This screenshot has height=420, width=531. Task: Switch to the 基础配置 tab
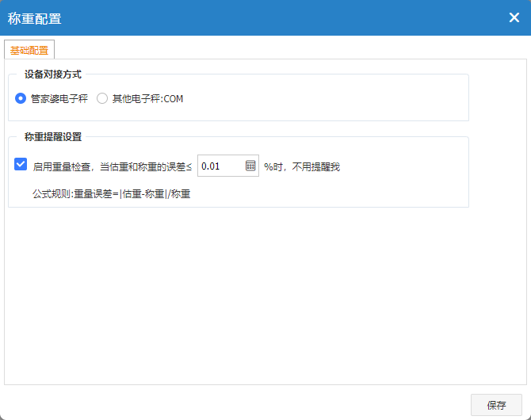29,50
